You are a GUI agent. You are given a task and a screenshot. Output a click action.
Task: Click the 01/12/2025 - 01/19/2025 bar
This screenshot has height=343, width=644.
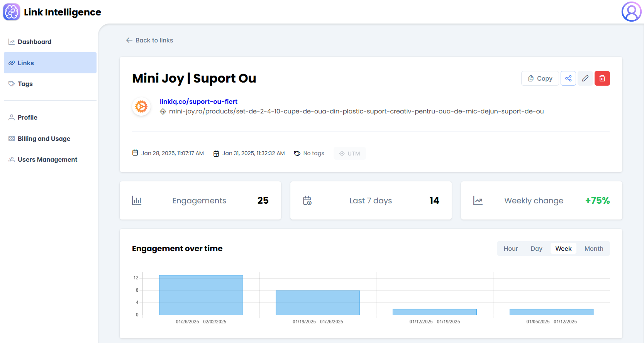(435, 312)
